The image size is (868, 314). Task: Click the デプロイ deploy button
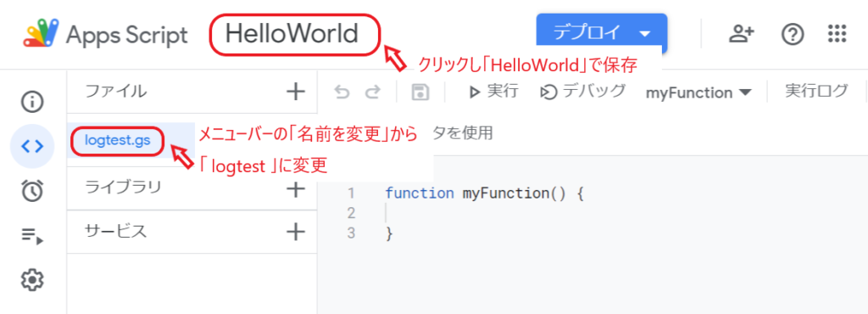click(602, 34)
